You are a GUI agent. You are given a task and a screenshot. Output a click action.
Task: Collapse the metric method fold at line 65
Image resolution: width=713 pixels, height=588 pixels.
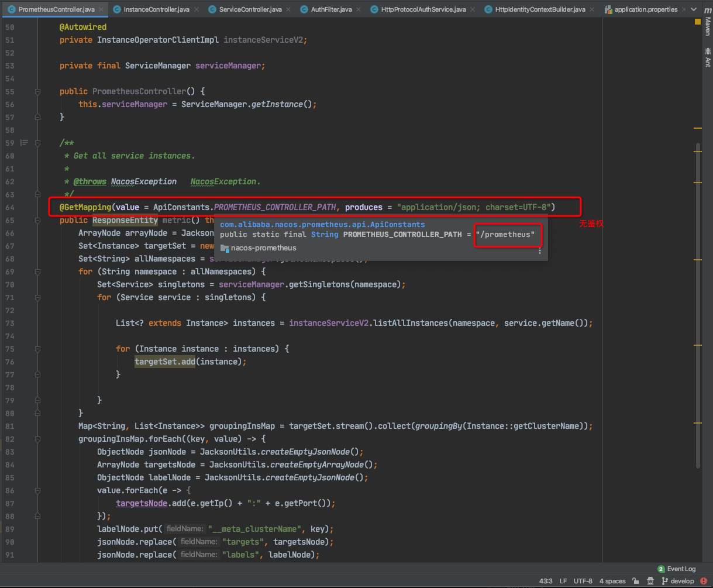tap(38, 220)
